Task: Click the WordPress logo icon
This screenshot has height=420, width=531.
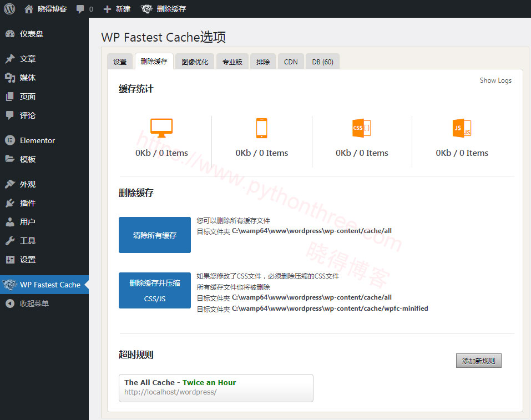Action: point(9,9)
